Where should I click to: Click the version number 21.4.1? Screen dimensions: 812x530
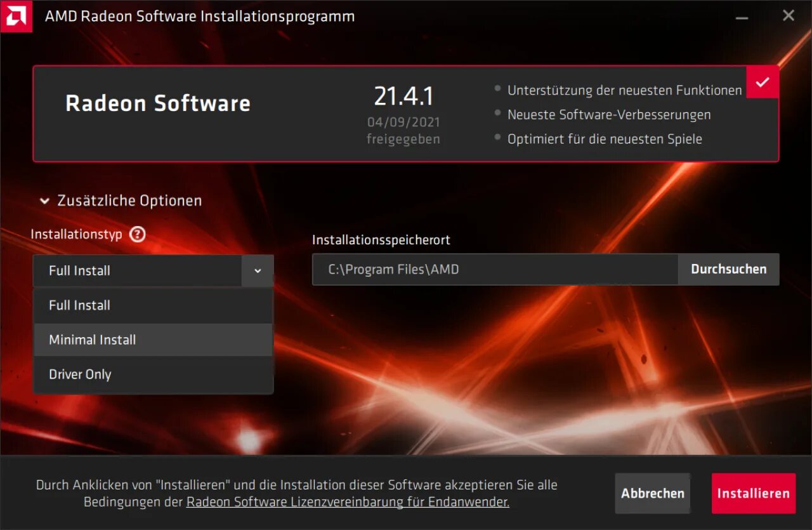(x=403, y=96)
